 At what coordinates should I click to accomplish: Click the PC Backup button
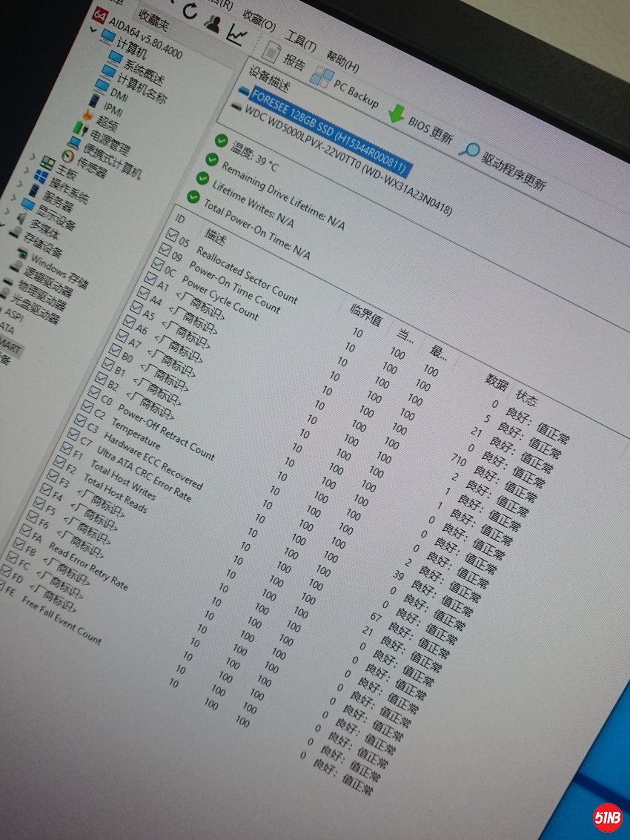344,88
